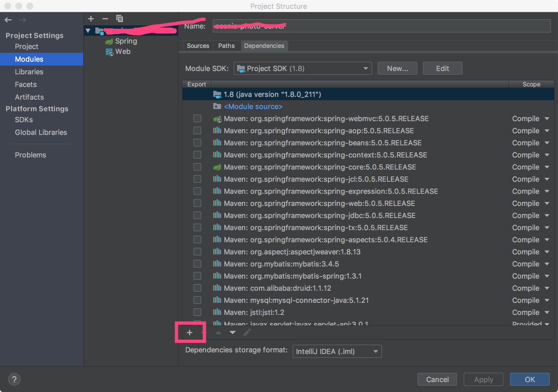
Task: Click the JDK 1.8 folder icon
Action: (217, 95)
